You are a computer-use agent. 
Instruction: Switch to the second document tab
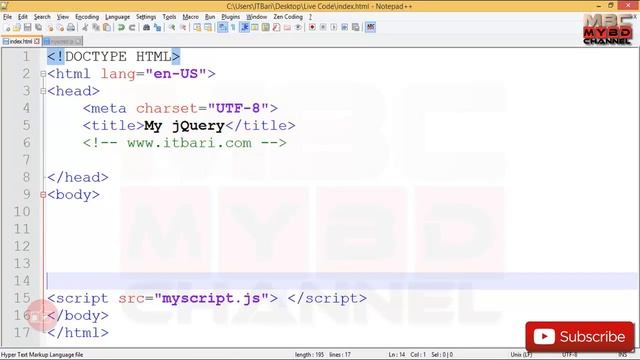62,41
